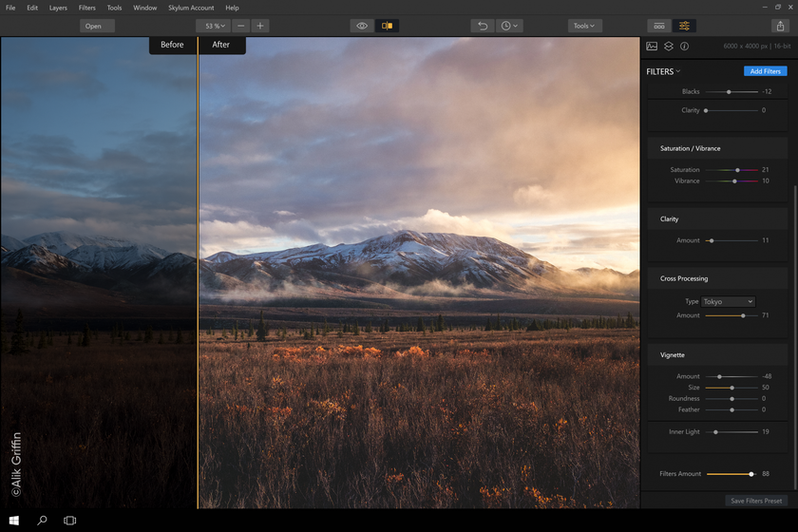Open the Tools dropdown in toolbar
798x532 pixels.
tap(585, 26)
